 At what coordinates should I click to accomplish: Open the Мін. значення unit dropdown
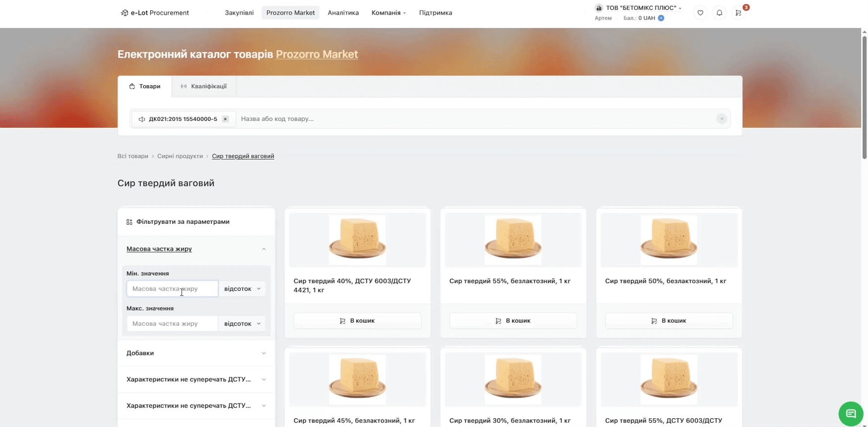point(242,288)
